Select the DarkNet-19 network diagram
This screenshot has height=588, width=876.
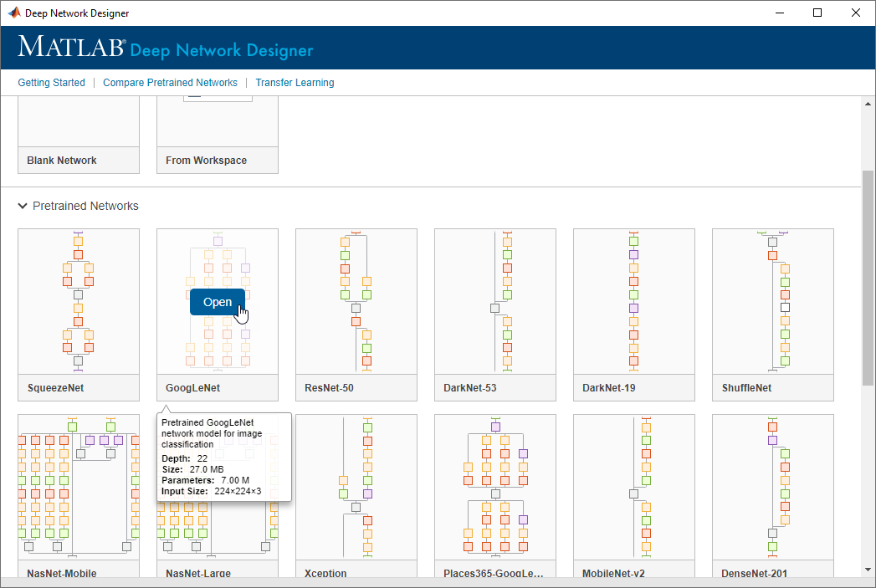634,301
